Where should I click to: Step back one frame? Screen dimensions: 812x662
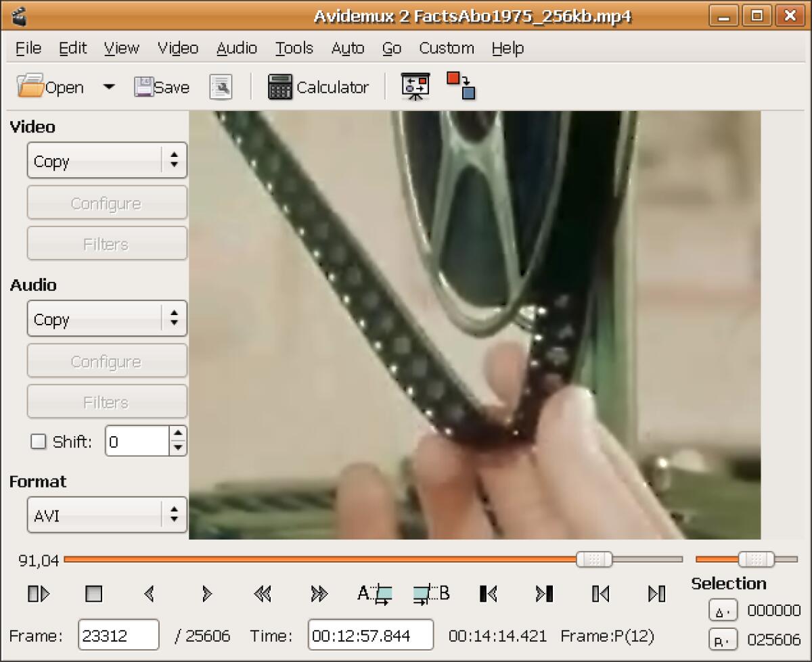150,594
